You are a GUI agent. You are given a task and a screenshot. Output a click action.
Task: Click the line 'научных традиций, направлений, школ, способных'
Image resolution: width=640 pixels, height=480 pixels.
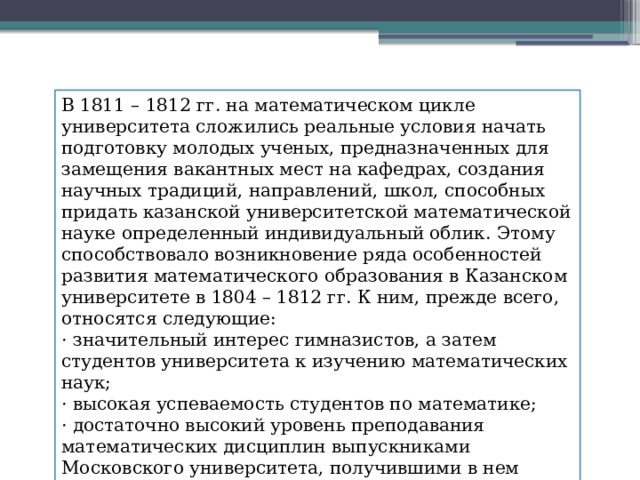(303, 191)
